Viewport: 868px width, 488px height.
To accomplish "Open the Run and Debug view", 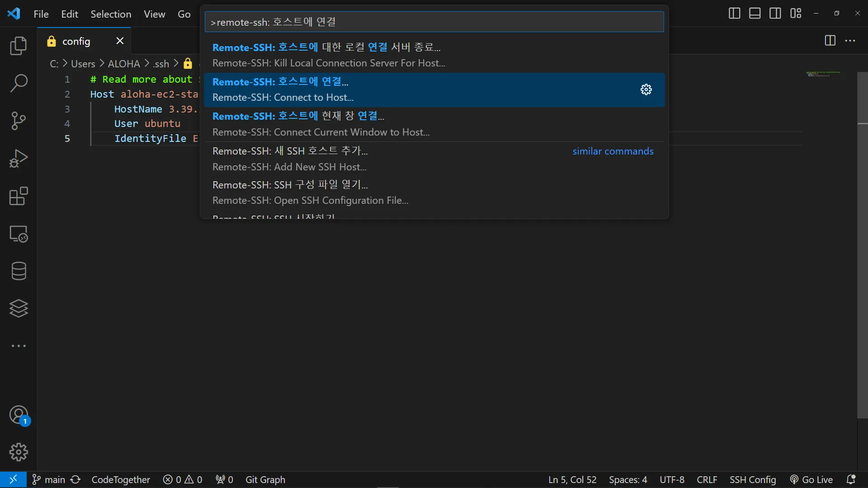I will pyautogui.click(x=19, y=159).
